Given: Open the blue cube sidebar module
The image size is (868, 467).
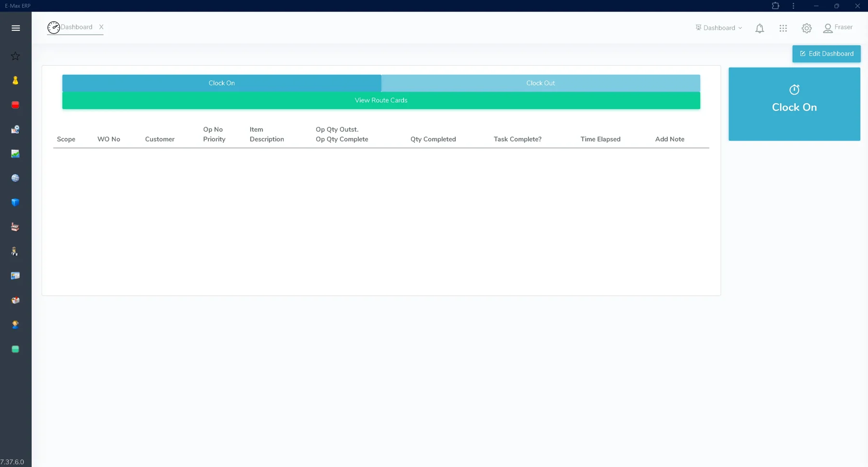Looking at the screenshot, I should coord(15,203).
